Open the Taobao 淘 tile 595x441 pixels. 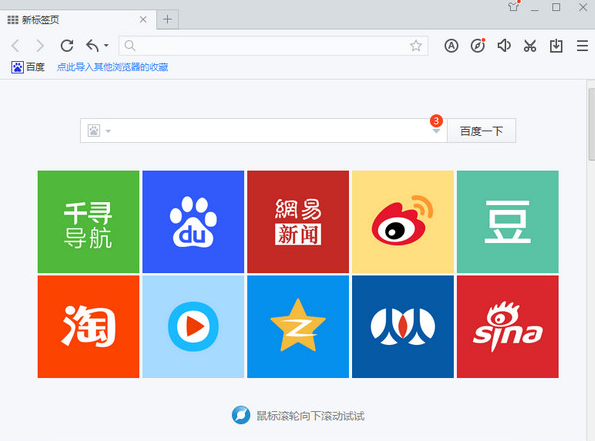(88, 327)
